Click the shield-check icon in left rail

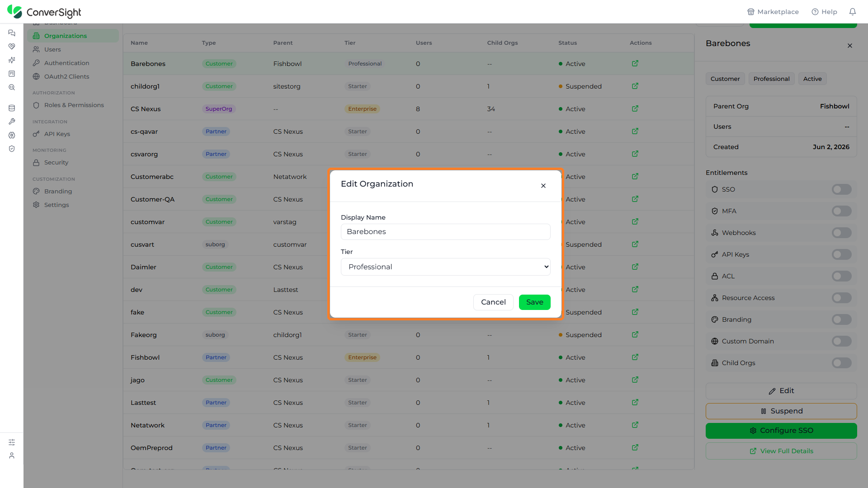[x=12, y=149]
